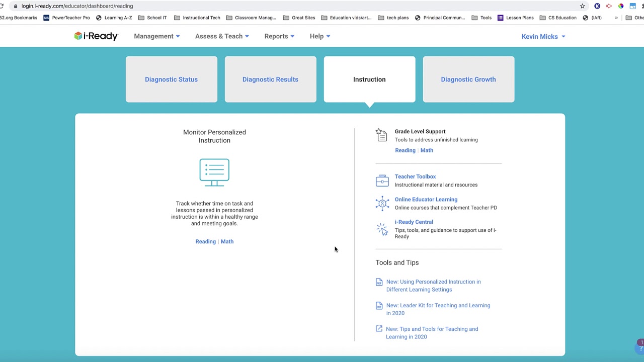Click the Monitor Personalized Instruction monitor icon
This screenshot has width=644, height=362.
pyautogui.click(x=214, y=173)
